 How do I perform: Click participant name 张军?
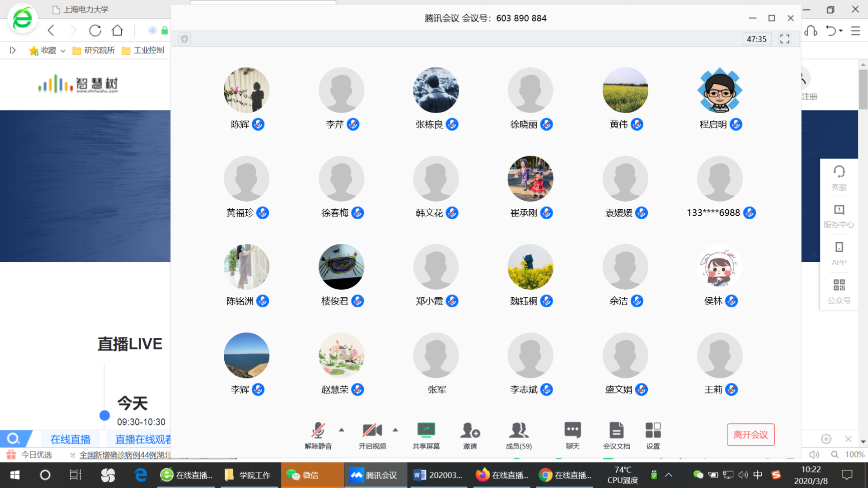[x=437, y=389]
